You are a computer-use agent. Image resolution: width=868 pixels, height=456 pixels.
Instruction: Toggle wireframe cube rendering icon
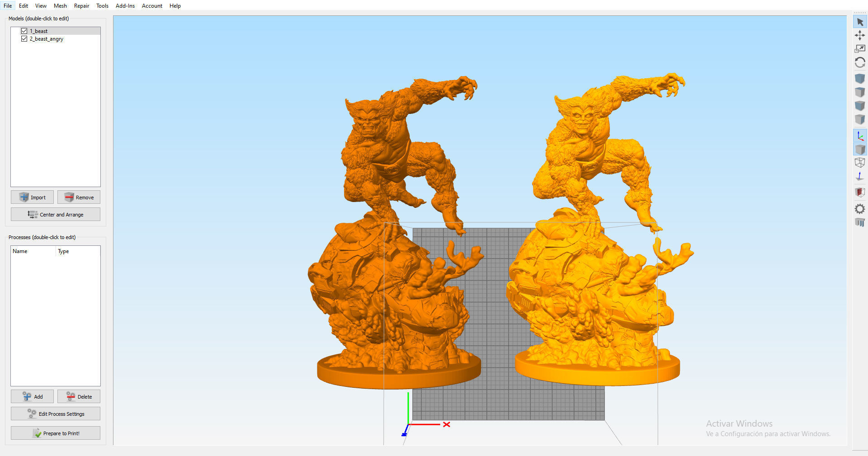click(x=860, y=163)
